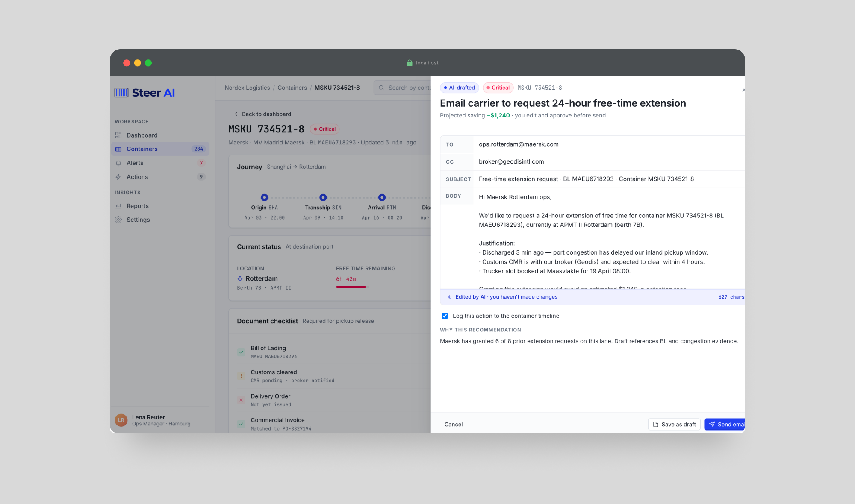
Task: Open Settings in the sidebar
Action: point(159,220)
